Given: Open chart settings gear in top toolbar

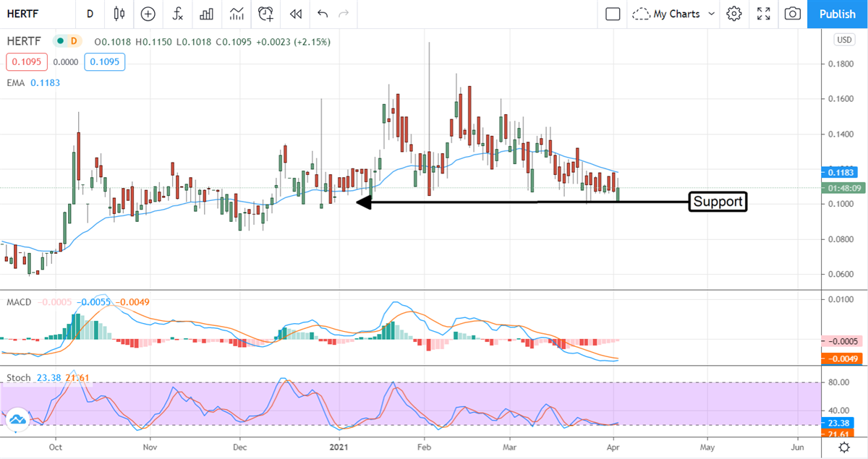Looking at the screenshot, I should (734, 14).
